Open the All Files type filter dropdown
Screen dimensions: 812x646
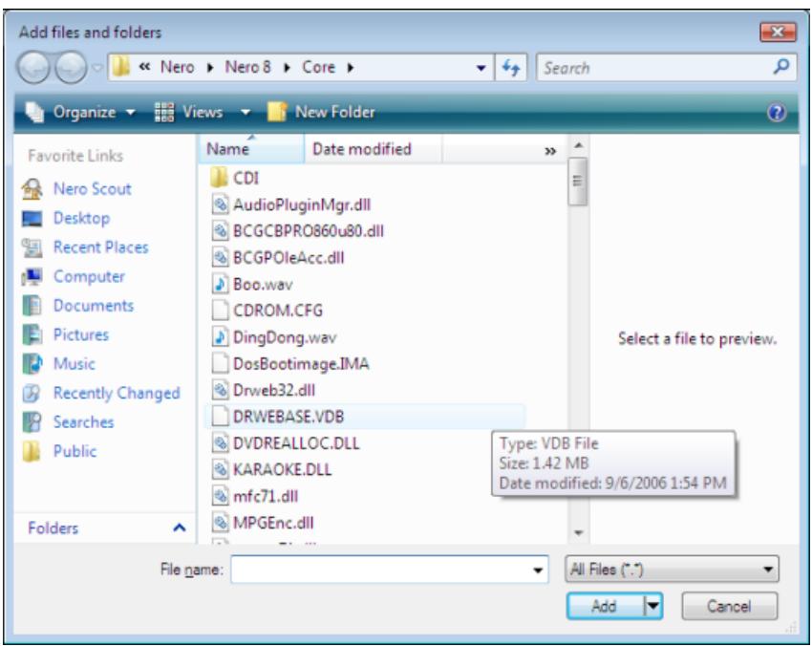click(x=673, y=570)
